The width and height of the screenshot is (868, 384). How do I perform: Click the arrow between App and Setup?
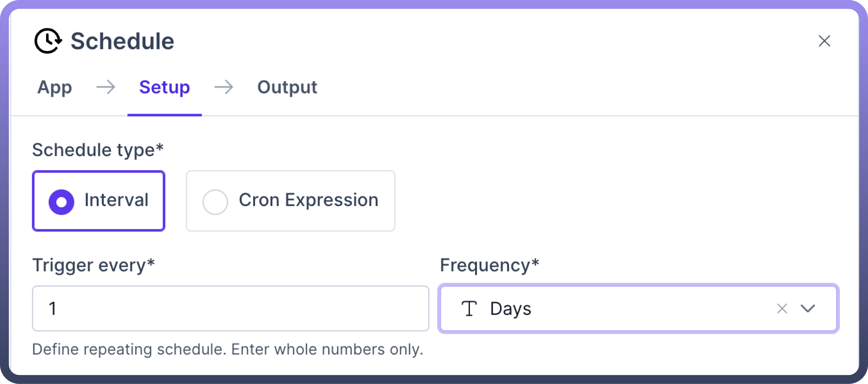[105, 88]
